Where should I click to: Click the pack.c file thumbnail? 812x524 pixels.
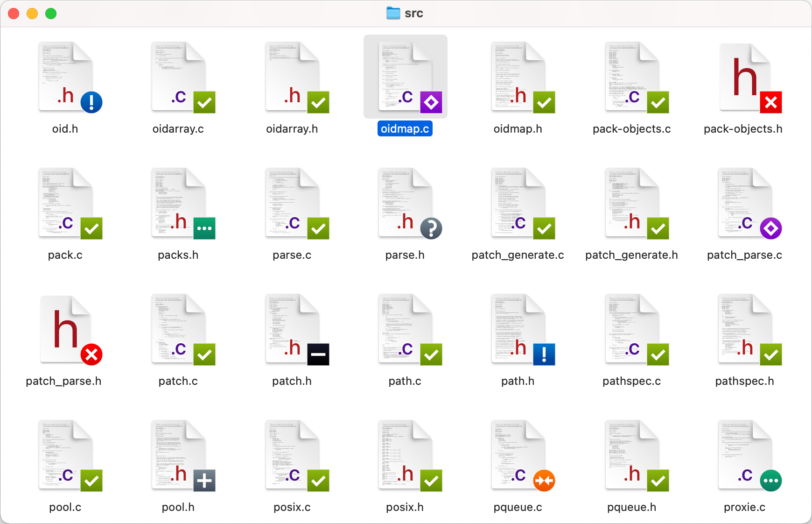[x=65, y=203]
